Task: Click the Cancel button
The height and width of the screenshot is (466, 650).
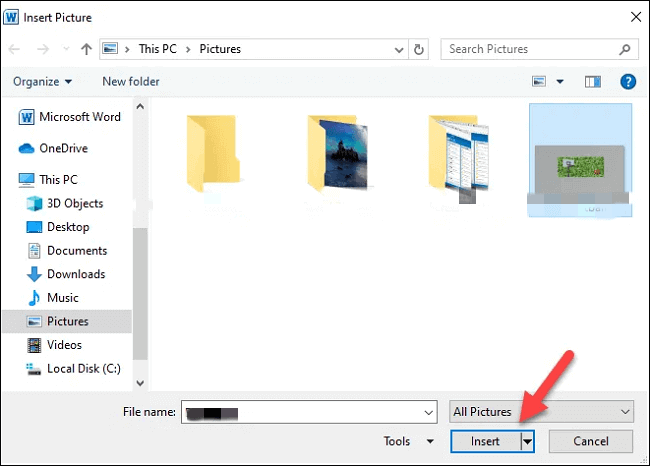Action: coord(590,441)
